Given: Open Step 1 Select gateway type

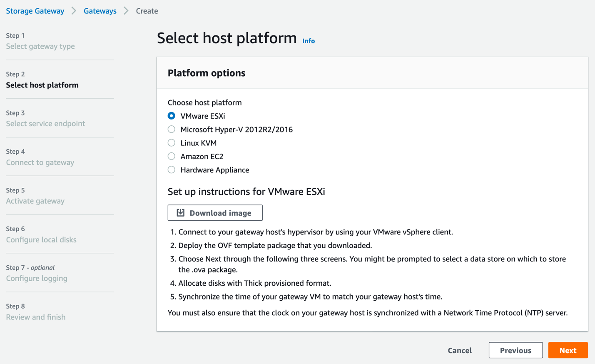Looking at the screenshot, I should (x=40, y=46).
